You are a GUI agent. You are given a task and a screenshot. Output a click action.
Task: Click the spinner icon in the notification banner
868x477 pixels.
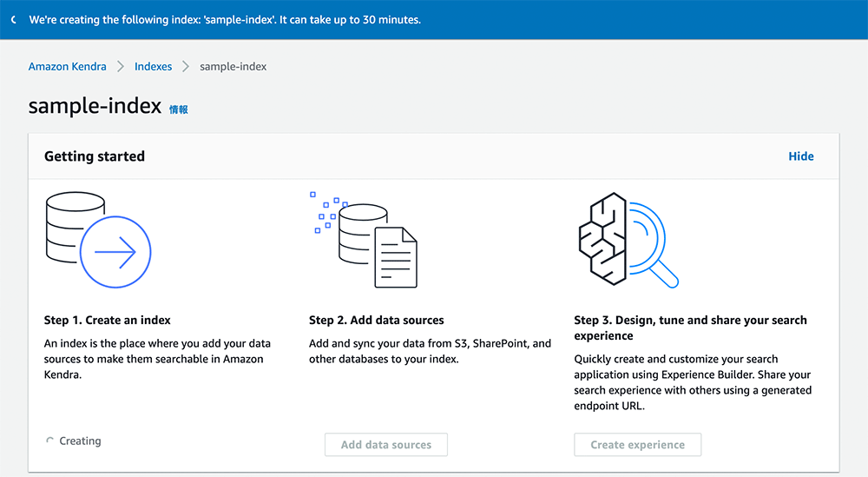[x=14, y=20]
